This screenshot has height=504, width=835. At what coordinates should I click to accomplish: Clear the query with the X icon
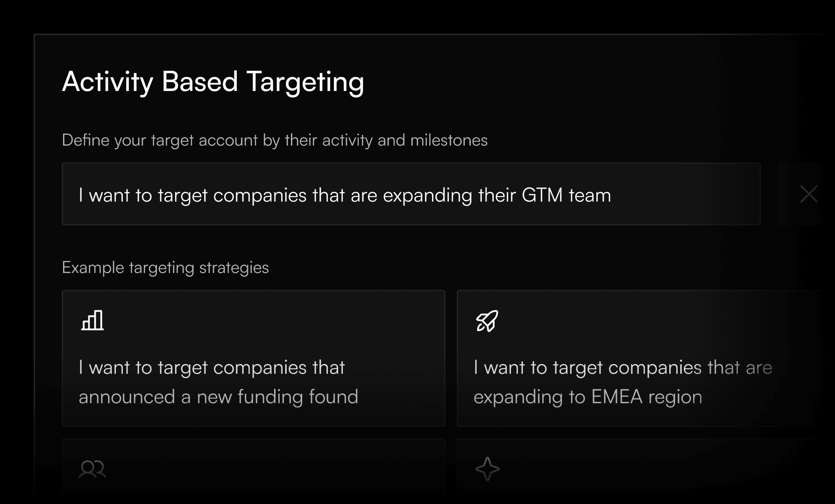pyautogui.click(x=808, y=194)
